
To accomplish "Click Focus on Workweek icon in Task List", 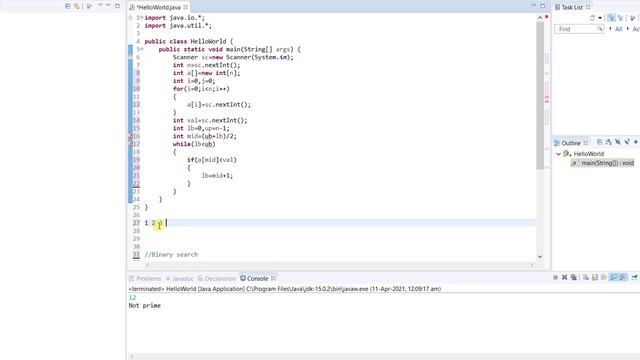I will point(633,18).
